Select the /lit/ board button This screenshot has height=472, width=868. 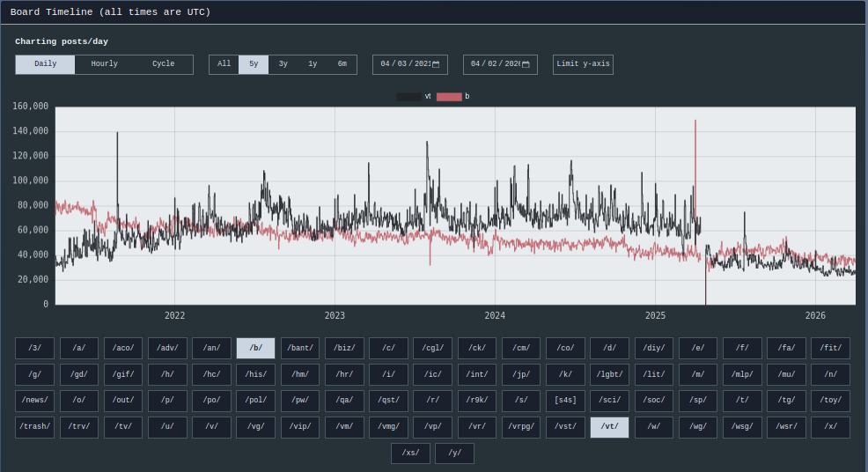pyautogui.click(x=654, y=374)
